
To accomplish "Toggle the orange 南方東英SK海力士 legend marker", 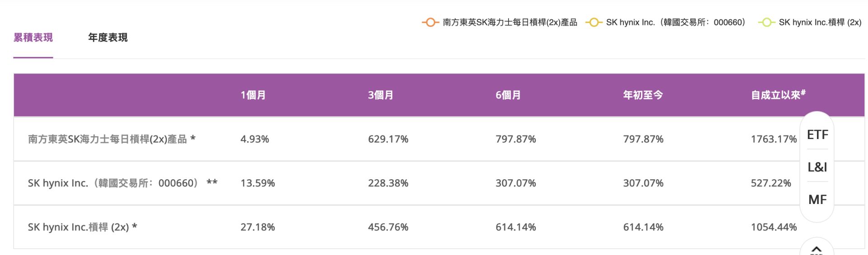I will pyautogui.click(x=430, y=22).
